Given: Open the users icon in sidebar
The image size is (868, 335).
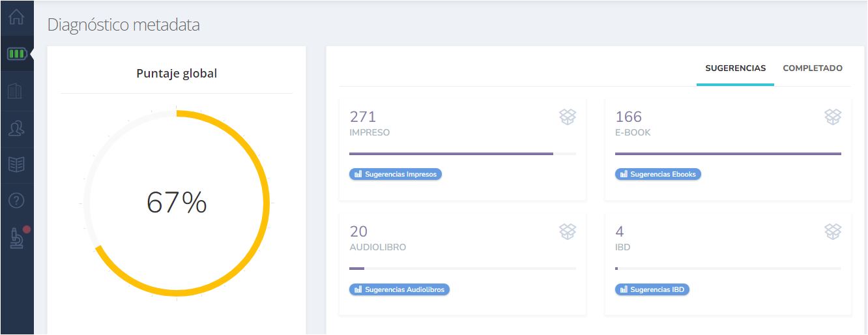Looking at the screenshot, I should pyautogui.click(x=16, y=128).
